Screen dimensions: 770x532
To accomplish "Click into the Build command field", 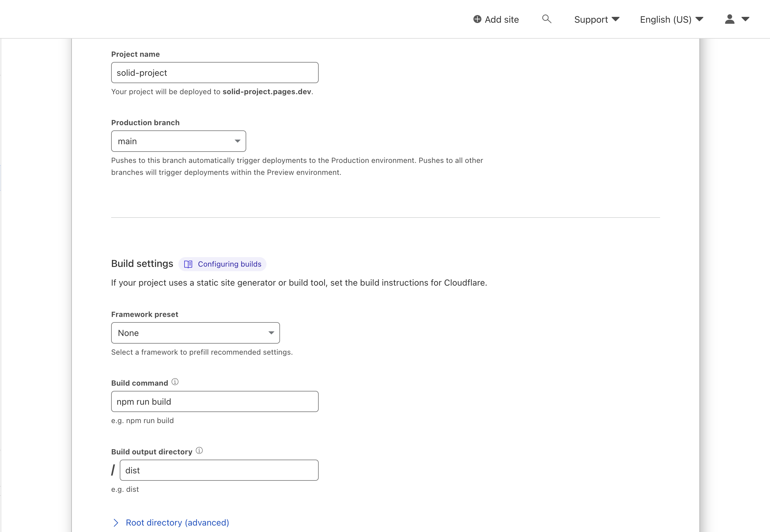I will pyautogui.click(x=214, y=401).
